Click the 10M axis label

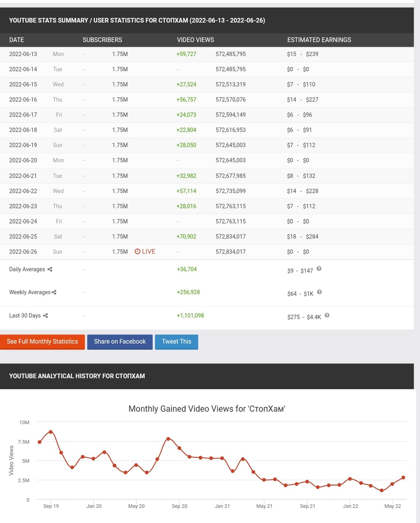tap(24, 422)
